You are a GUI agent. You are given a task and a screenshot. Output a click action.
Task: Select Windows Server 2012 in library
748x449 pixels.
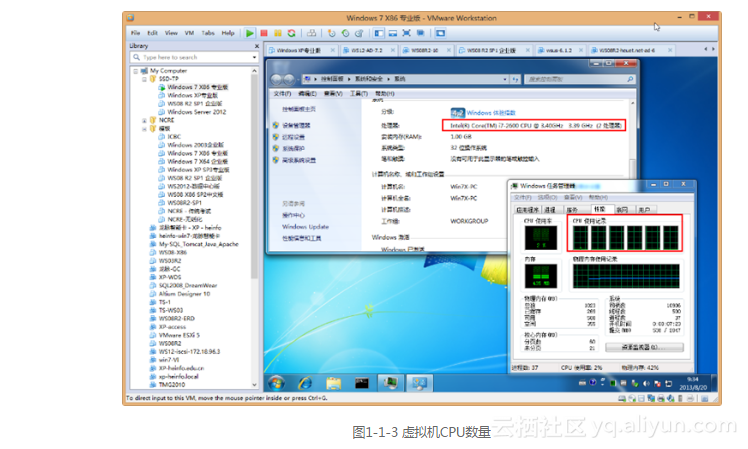coord(197,112)
